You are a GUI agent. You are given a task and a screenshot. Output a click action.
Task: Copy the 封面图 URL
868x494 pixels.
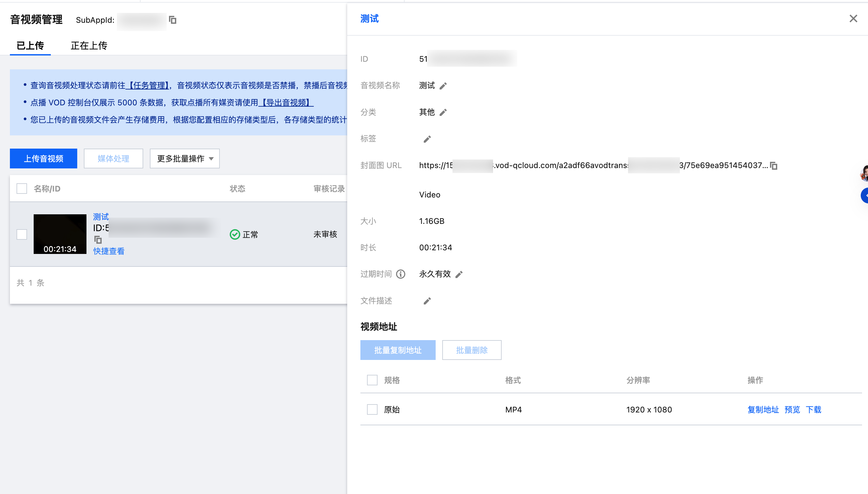[x=774, y=165]
